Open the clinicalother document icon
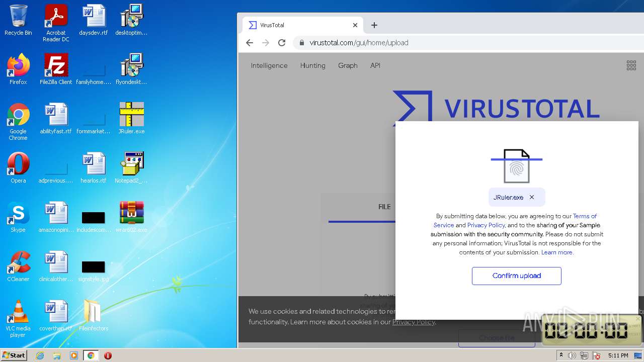The image size is (644, 362). pos(56,266)
